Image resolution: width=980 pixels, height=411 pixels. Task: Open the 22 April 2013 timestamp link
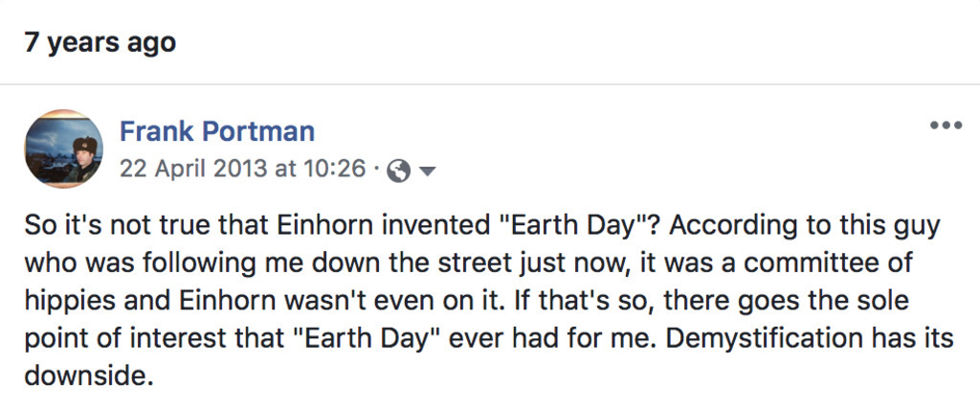click(x=242, y=170)
